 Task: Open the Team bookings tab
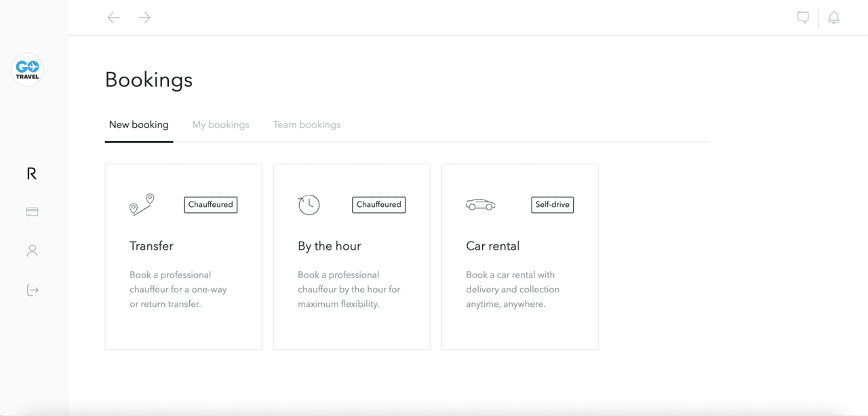click(307, 125)
